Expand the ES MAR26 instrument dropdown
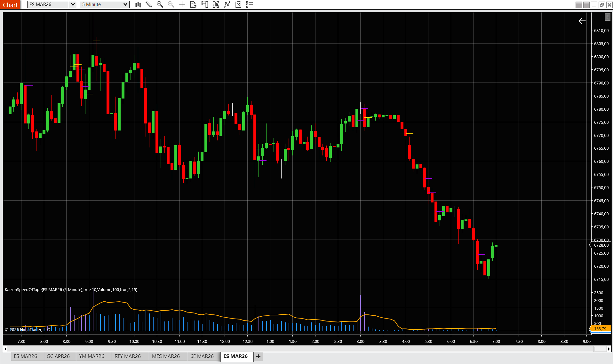613x364 pixels. 73,4
